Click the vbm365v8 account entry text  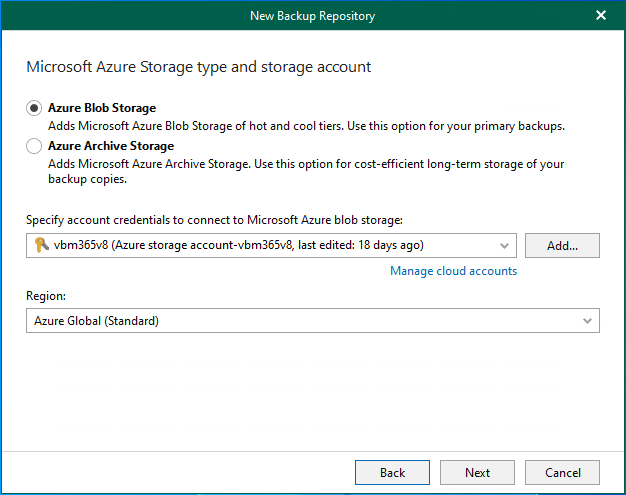coord(240,245)
